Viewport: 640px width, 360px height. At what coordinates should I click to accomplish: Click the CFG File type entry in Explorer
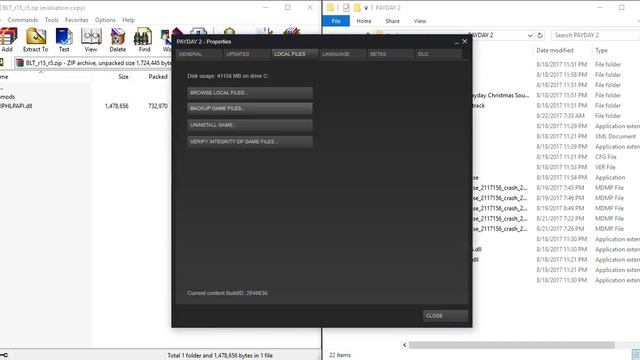606,157
